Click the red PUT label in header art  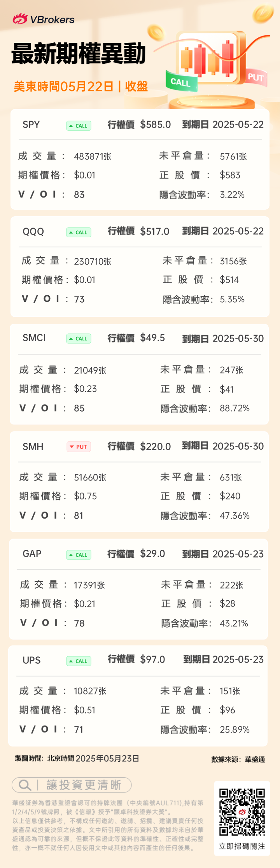[256, 77]
